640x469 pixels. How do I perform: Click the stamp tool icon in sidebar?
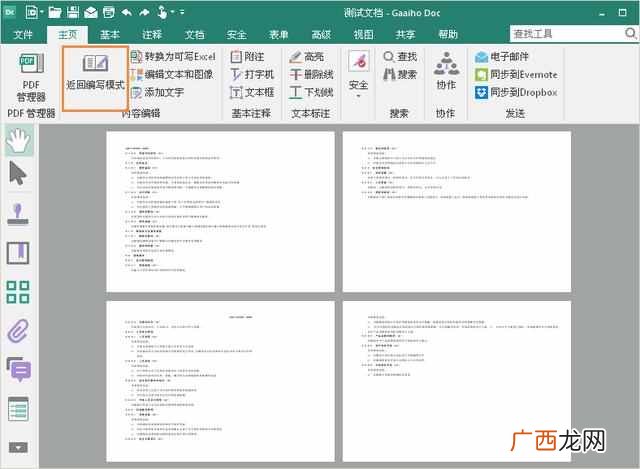(18, 215)
